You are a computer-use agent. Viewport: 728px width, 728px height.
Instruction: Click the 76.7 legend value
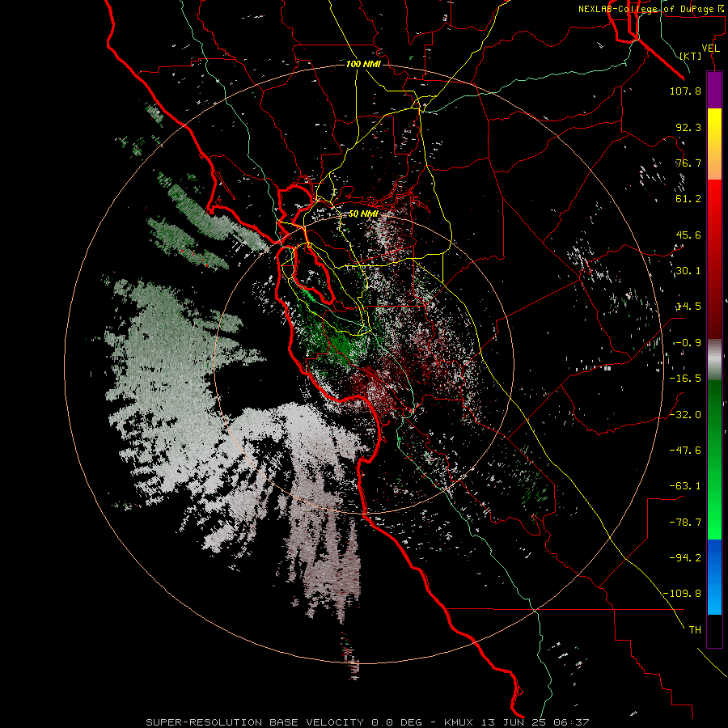[688, 163]
